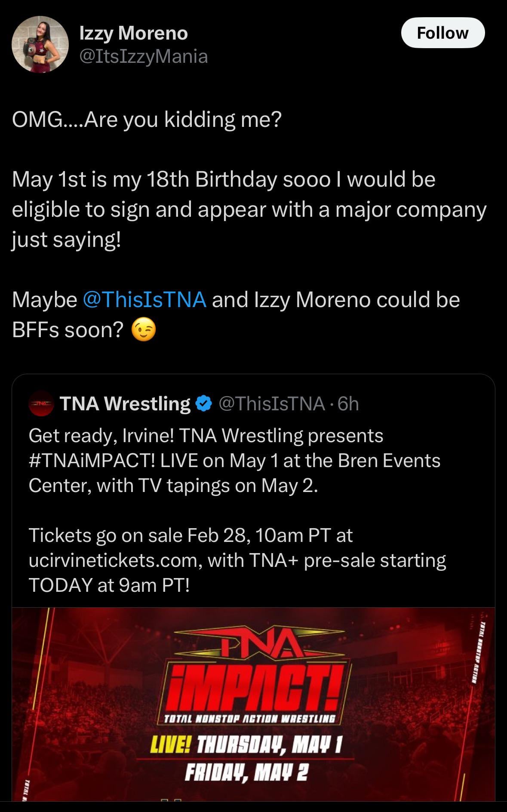
Task: Click the 'May 1st is my 18th Birthday' text
Action: 144,179
